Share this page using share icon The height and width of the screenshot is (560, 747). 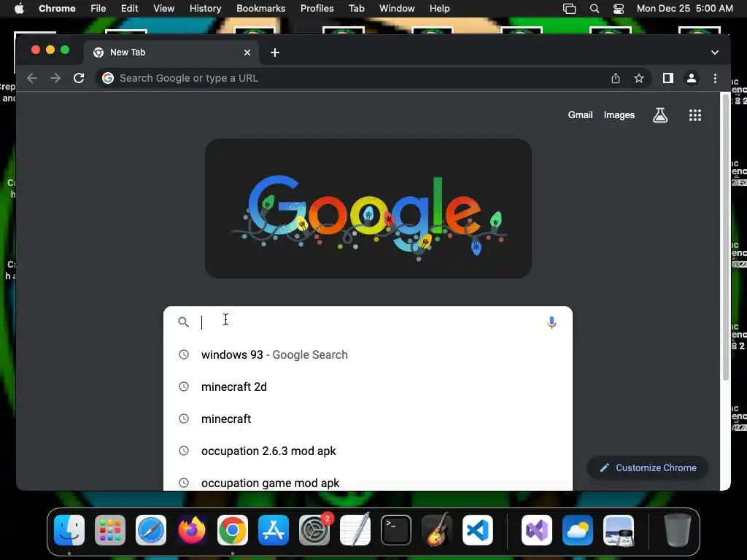coord(616,78)
